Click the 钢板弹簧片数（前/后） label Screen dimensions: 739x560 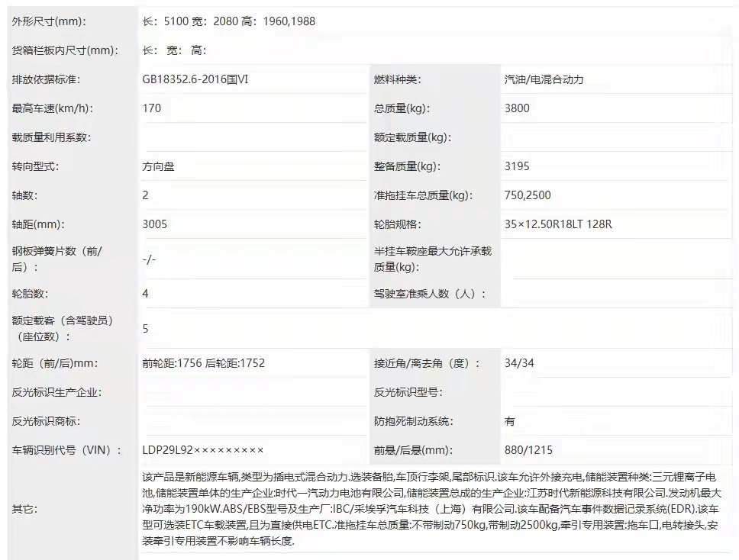pos(57,259)
